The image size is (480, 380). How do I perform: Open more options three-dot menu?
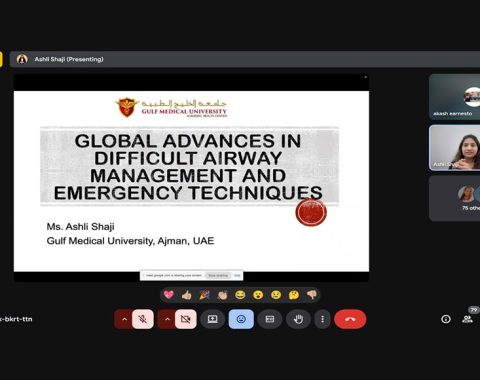322,319
